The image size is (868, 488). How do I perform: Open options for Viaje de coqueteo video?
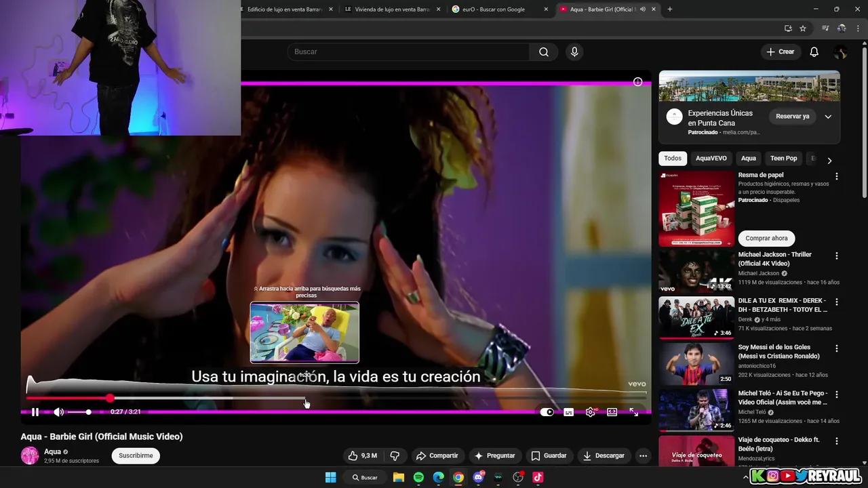[x=836, y=441]
